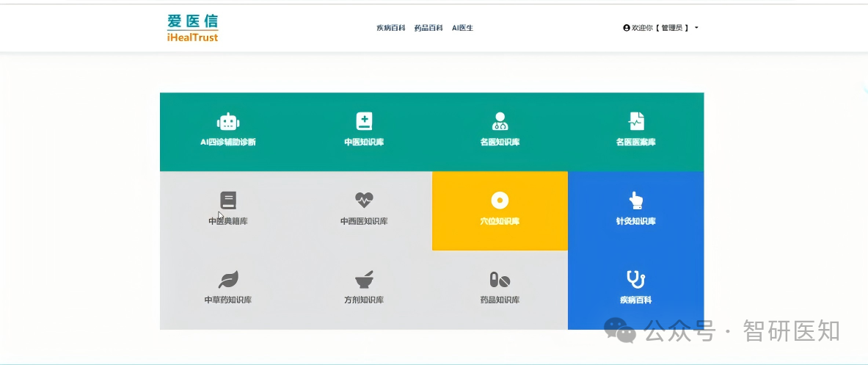The image size is (868, 365).
Task: Open the heartbeat icon for 中西医知识库
Action: tap(364, 200)
